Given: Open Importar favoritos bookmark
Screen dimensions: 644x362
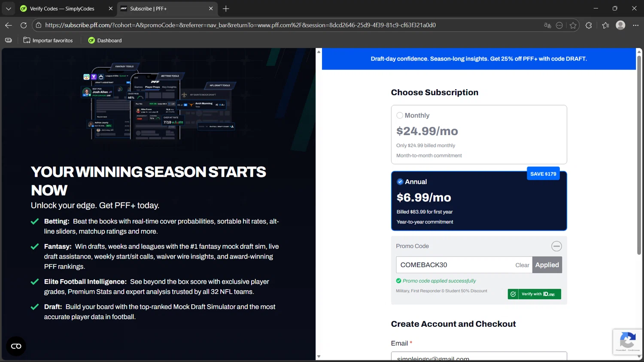Looking at the screenshot, I should click(48, 40).
